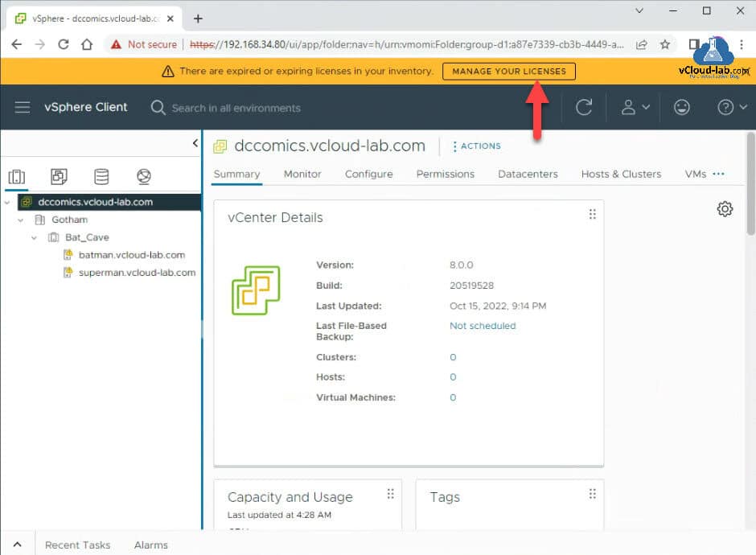Expand the bottom Recent Tasks panel
756x555 pixels.
coord(18,545)
